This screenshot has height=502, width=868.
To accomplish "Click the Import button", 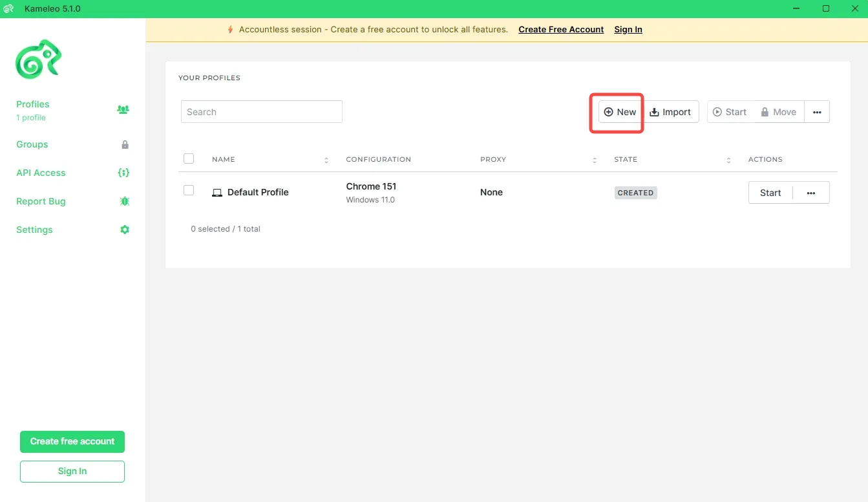I will (670, 112).
